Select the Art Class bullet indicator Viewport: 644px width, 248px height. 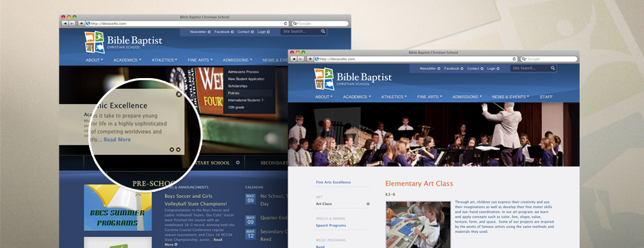click(x=368, y=203)
